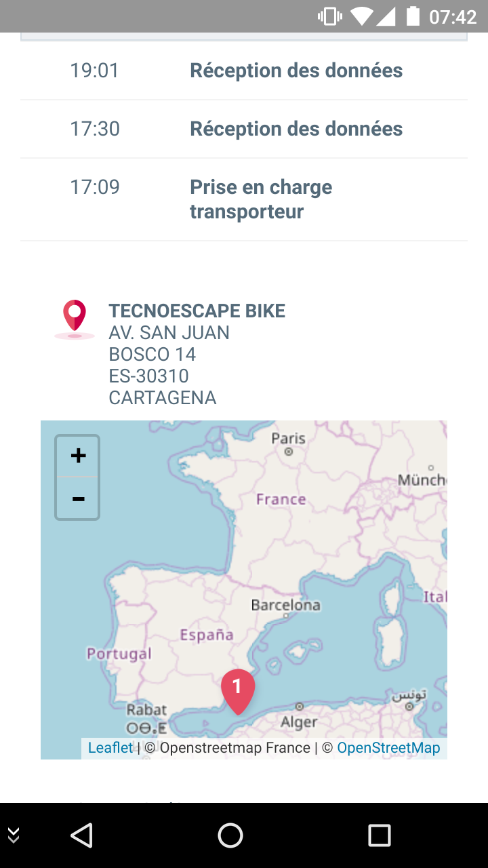The height and width of the screenshot is (868, 488).
Task: Tap the vibrate mode status icon
Action: [x=330, y=16]
